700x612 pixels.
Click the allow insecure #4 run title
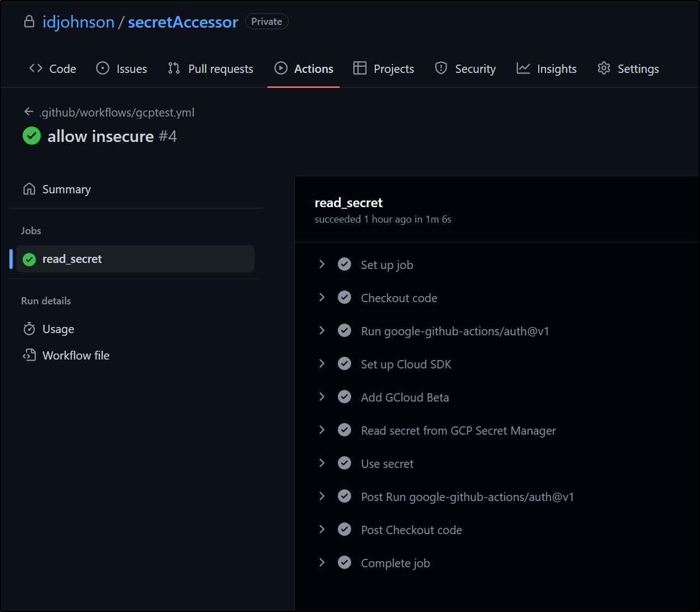(x=112, y=136)
